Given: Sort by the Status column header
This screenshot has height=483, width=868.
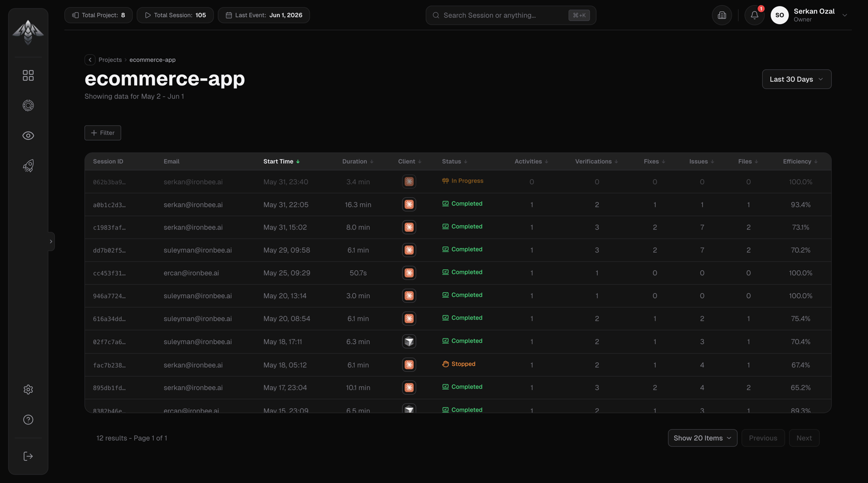Looking at the screenshot, I should point(455,162).
